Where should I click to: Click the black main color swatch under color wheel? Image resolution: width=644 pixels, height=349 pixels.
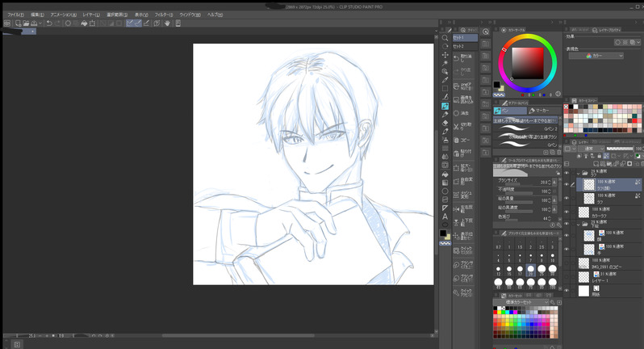click(x=496, y=85)
